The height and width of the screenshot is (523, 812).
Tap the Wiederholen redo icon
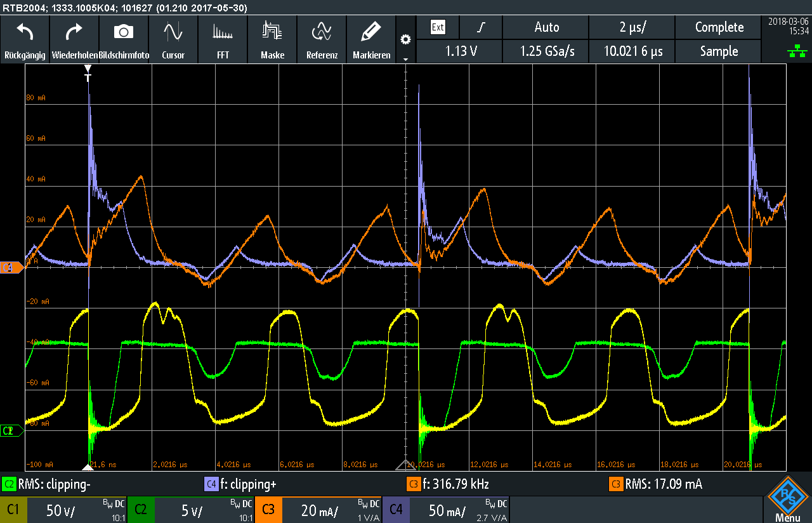74,39
